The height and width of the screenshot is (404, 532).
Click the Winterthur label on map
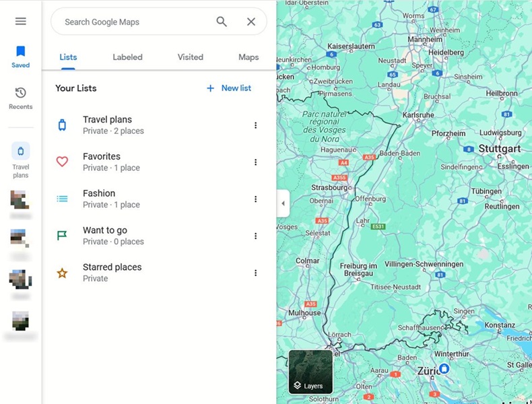(452, 353)
